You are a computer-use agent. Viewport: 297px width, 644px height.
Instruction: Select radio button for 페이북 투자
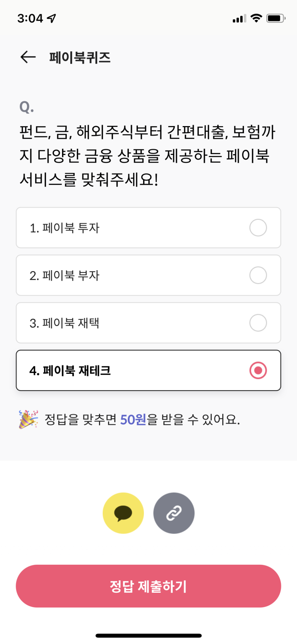(258, 228)
